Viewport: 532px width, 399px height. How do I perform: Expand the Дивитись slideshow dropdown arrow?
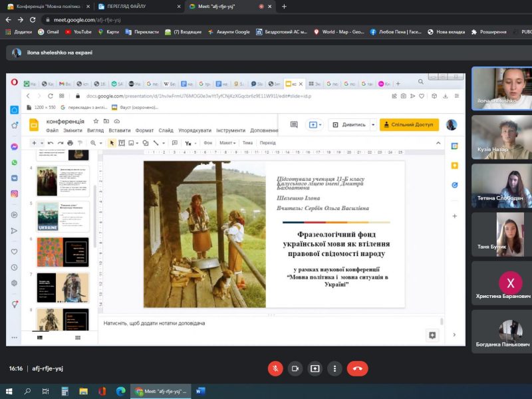coord(373,124)
